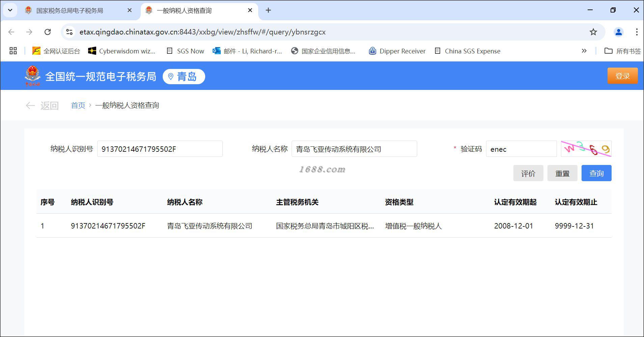Reload the current page
The image size is (644, 337).
[48, 32]
